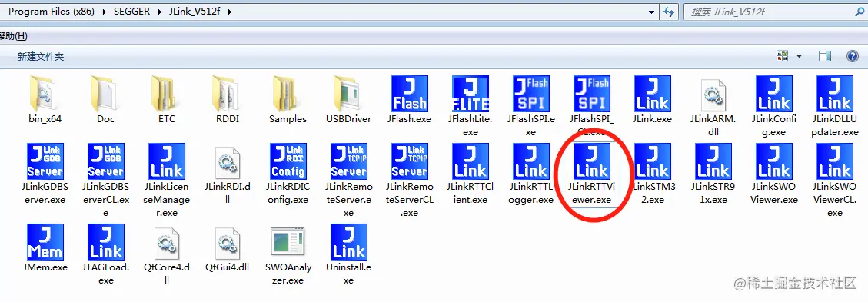This screenshot has width=868, height=302.
Task: Click JLink_V512f in the address path
Action: [195, 11]
